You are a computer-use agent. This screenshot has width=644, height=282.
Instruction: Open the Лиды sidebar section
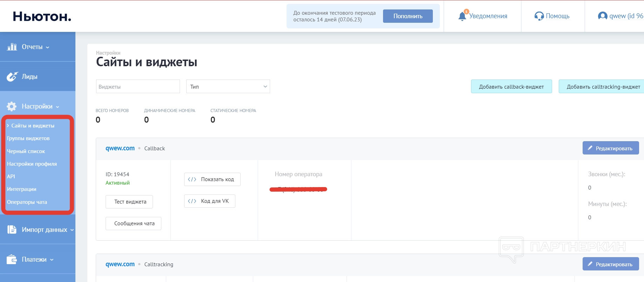click(x=38, y=76)
